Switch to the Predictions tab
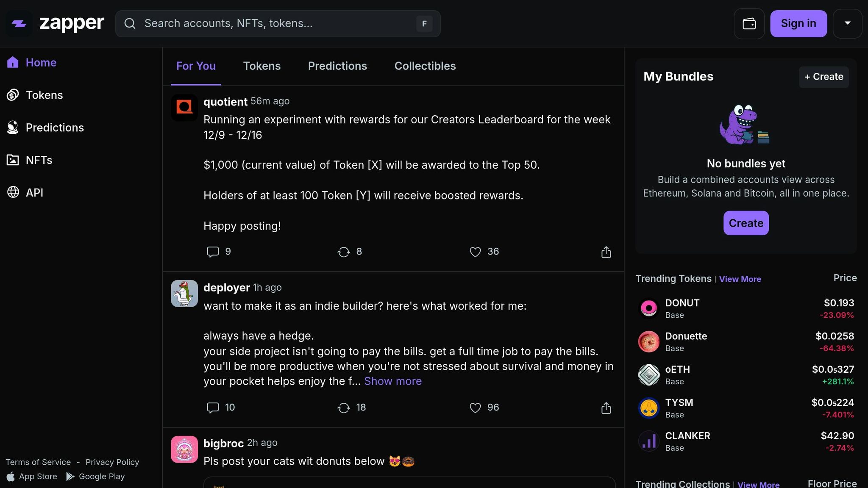This screenshot has width=868, height=488. point(337,66)
